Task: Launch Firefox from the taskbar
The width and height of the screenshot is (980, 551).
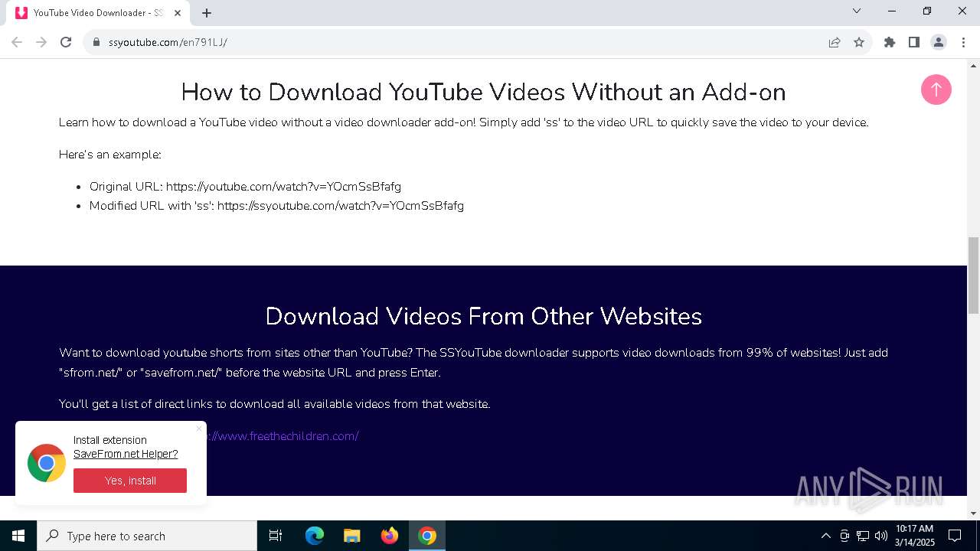Action: [390, 536]
